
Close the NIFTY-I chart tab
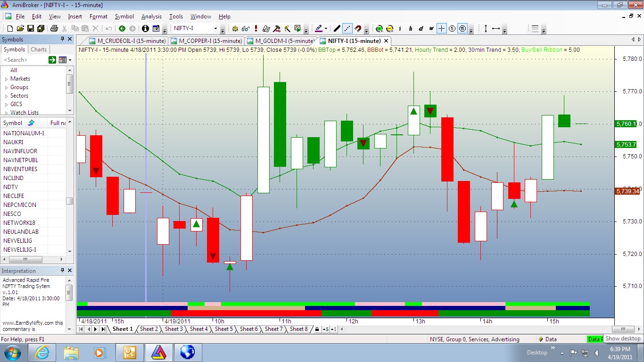(386, 41)
